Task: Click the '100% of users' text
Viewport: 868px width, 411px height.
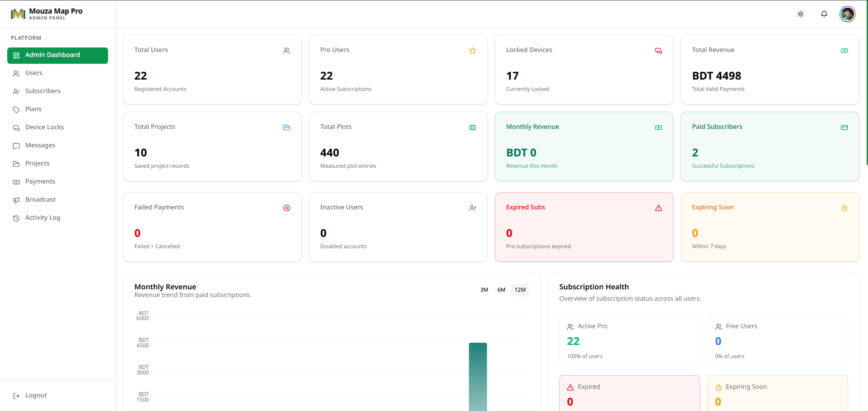Action: point(585,356)
